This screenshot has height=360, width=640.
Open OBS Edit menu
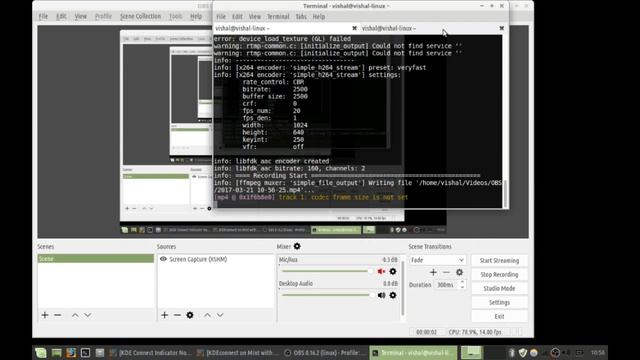pyautogui.click(x=61, y=16)
